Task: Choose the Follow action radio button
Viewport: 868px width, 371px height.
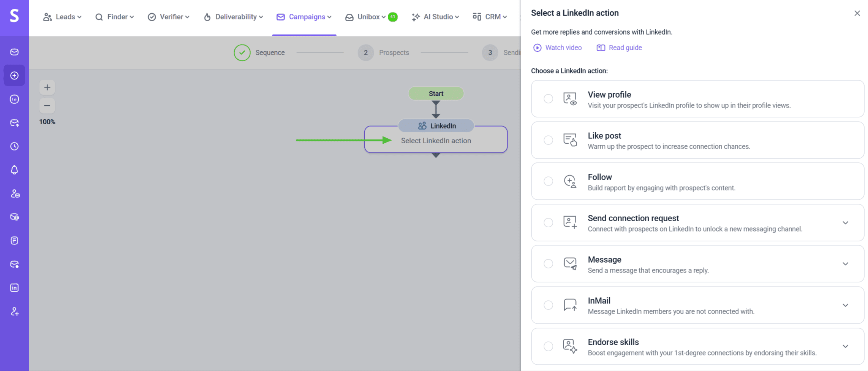Action: tap(548, 181)
